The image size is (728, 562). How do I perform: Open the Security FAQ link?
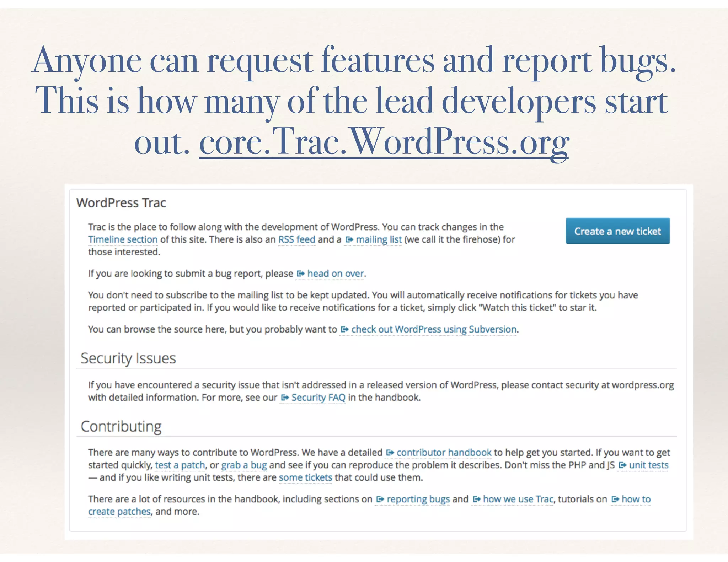(x=318, y=398)
